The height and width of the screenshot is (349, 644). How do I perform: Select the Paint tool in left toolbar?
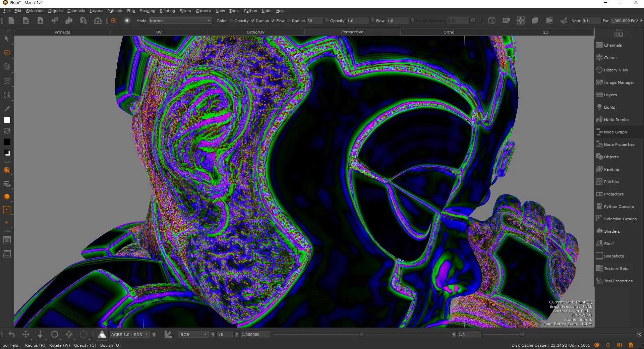click(x=7, y=53)
